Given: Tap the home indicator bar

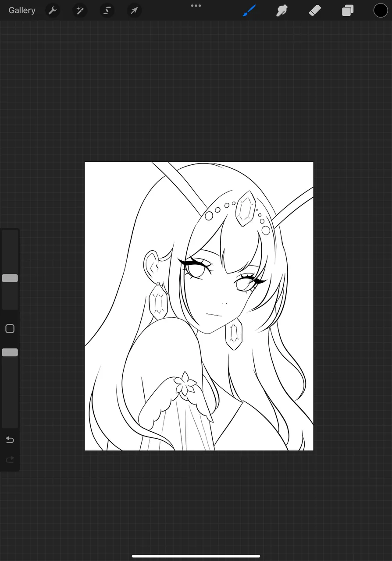Looking at the screenshot, I should (x=196, y=556).
